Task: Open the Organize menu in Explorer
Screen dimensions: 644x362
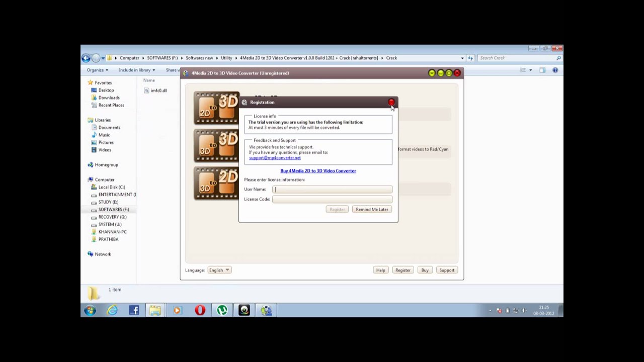Action: click(x=97, y=70)
